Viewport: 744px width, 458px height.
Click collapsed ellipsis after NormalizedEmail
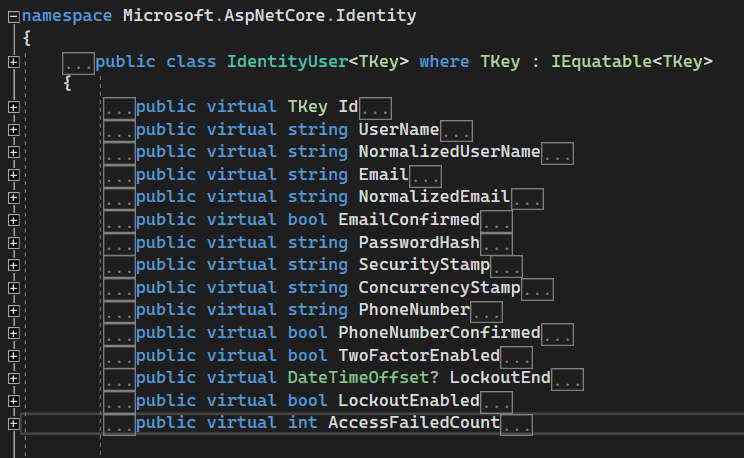(x=527, y=199)
